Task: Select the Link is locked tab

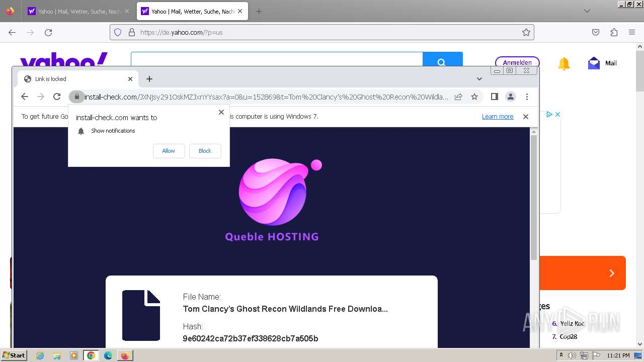Action: pyautogui.click(x=77, y=79)
